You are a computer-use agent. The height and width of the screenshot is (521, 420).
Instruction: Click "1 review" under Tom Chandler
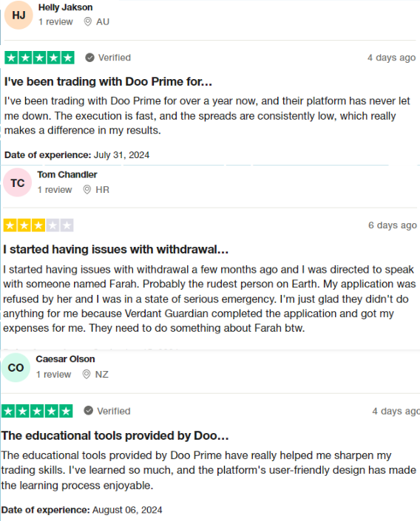[55, 190]
